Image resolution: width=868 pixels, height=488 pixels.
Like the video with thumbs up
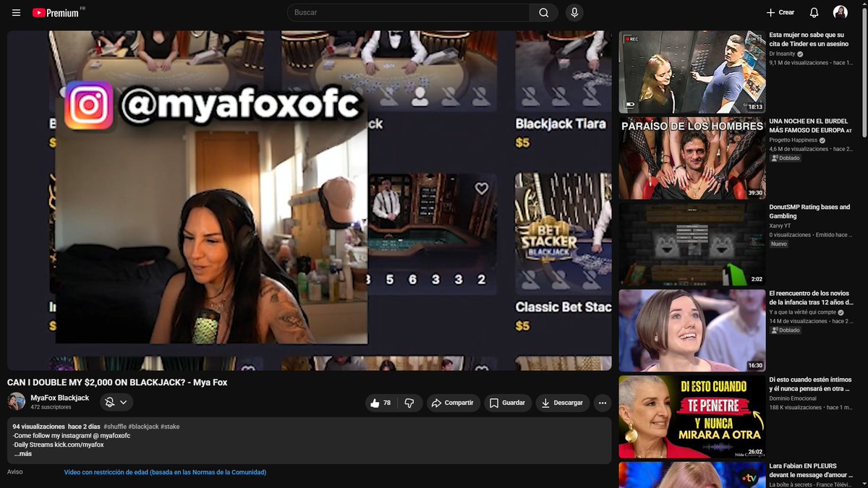click(381, 403)
